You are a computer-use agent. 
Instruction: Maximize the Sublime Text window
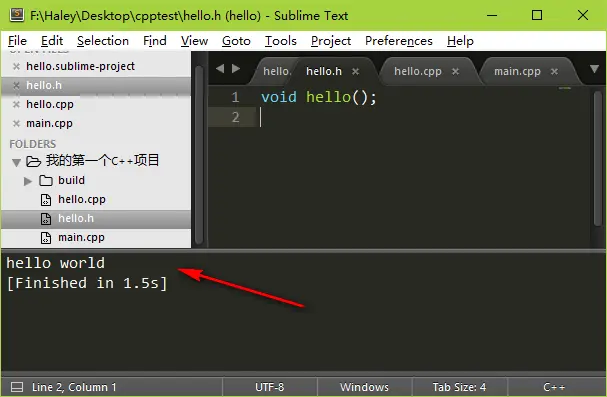537,15
